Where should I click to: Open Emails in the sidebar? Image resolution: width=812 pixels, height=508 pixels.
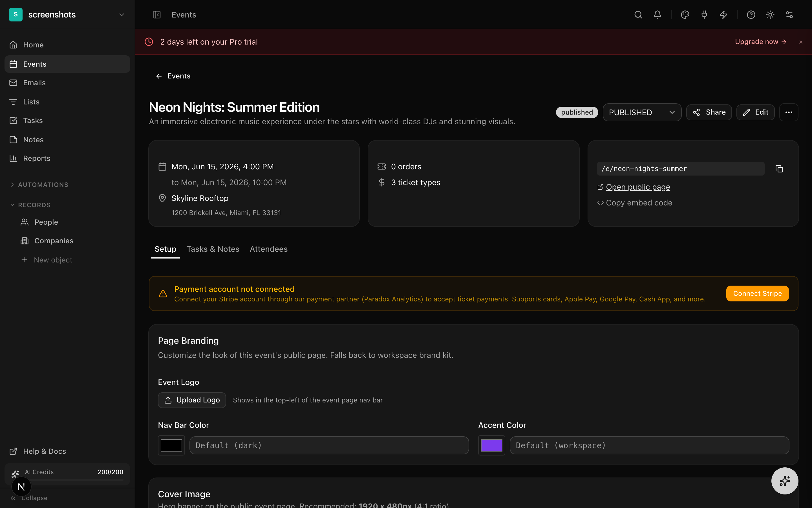pyautogui.click(x=67, y=83)
